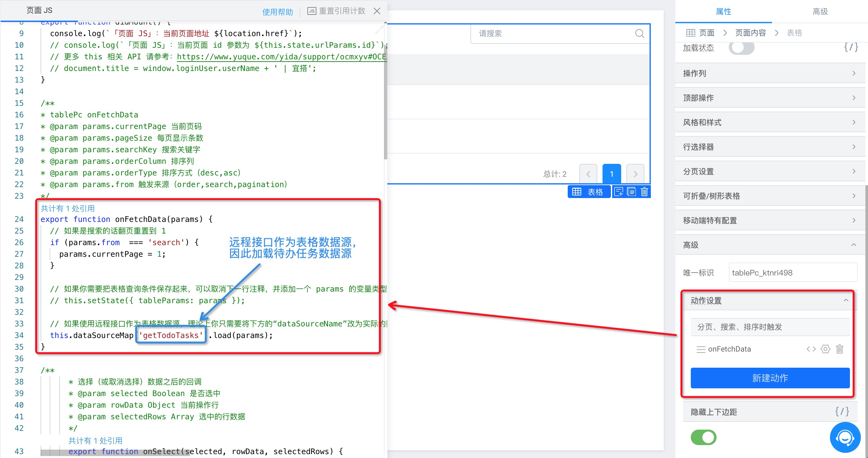Close the 页面 JS code panel
The width and height of the screenshot is (868, 458).
click(x=377, y=11)
